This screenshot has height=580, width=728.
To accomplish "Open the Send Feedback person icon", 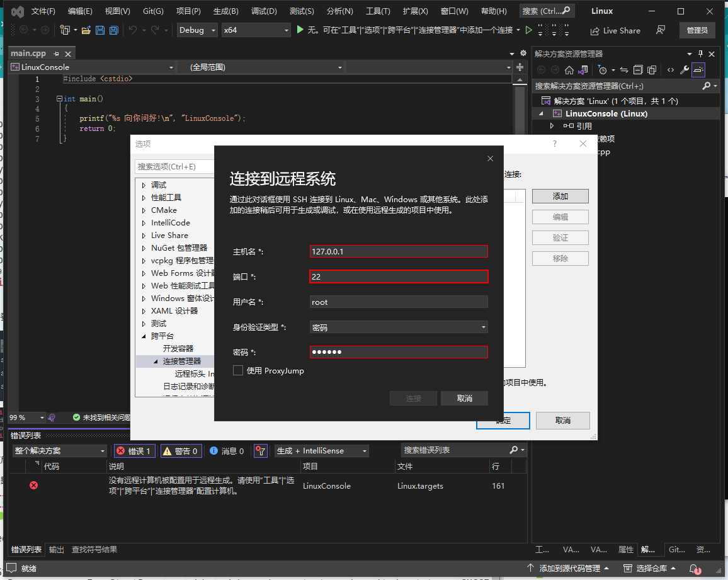I will point(660,30).
